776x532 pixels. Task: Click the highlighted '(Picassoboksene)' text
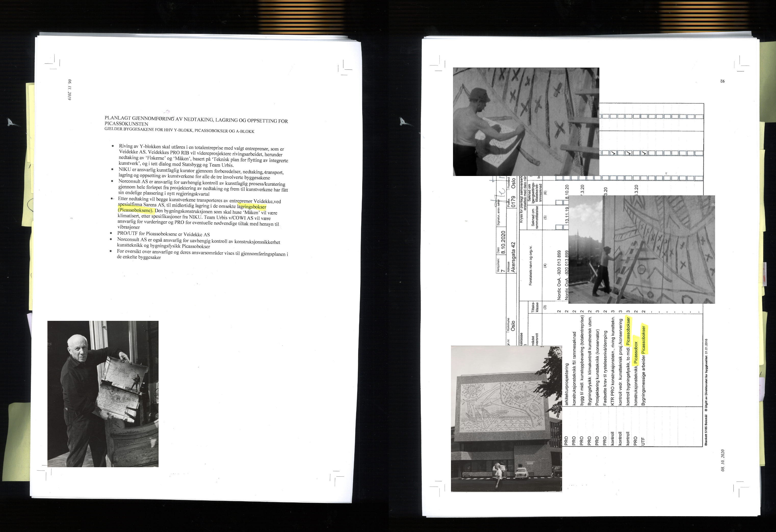pyautogui.click(x=136, y=210)
